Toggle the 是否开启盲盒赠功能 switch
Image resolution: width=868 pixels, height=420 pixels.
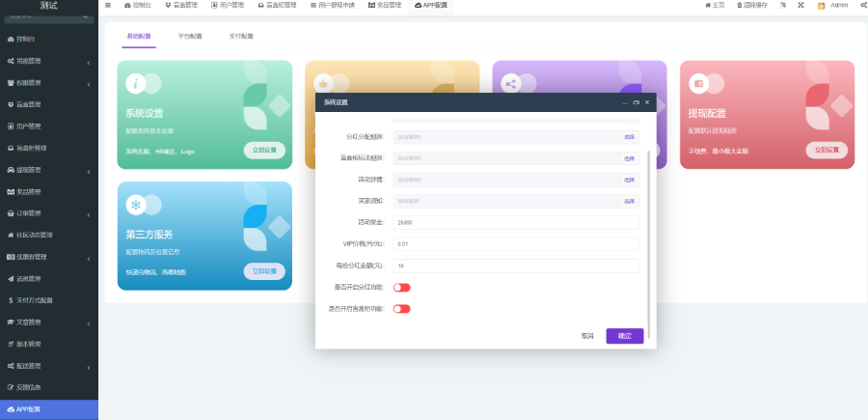click(x=401, y=309)
